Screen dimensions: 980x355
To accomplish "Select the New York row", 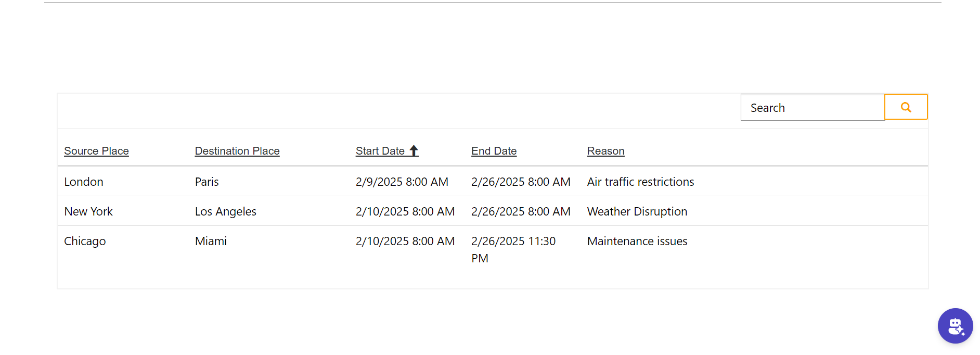I will pos(88,211).
